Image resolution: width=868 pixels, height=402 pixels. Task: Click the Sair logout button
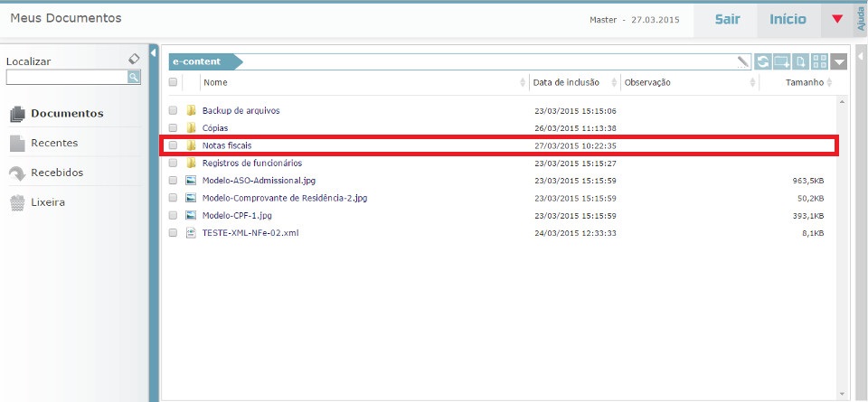[x=727, y=19]
